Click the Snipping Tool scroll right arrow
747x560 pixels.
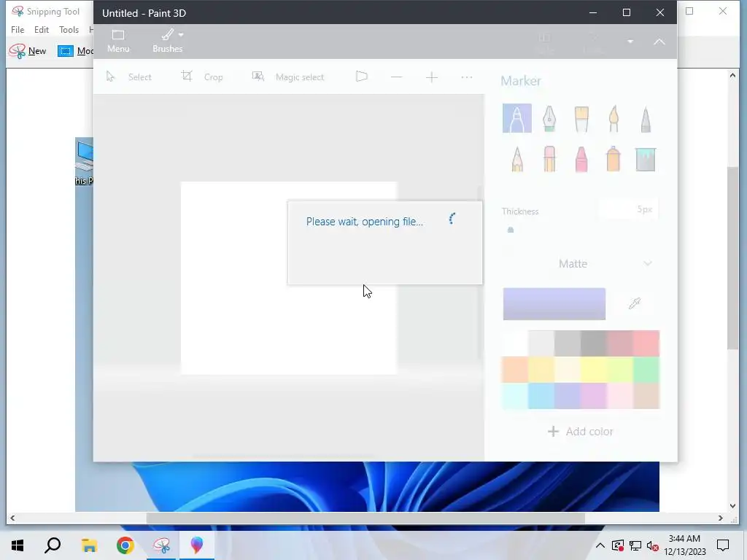point(720,518)
